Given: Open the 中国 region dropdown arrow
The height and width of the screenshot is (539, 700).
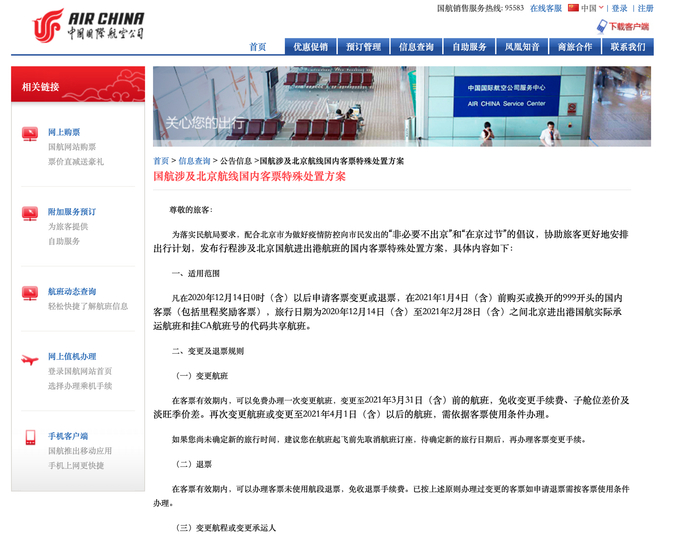Looking at the screenshot, I should click(x=601, y=8).
